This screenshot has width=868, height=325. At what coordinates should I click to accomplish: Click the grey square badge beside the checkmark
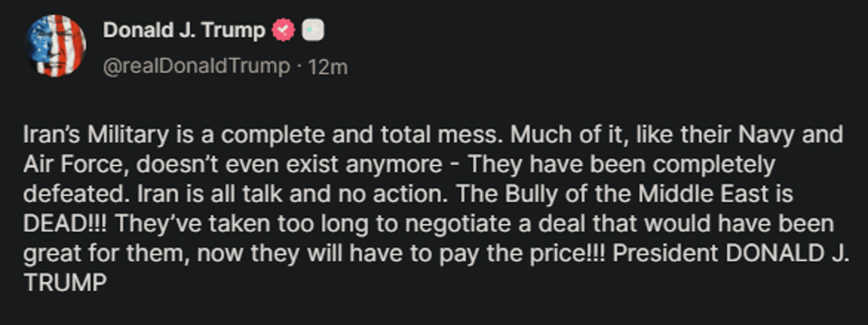[x=312, y=30]
